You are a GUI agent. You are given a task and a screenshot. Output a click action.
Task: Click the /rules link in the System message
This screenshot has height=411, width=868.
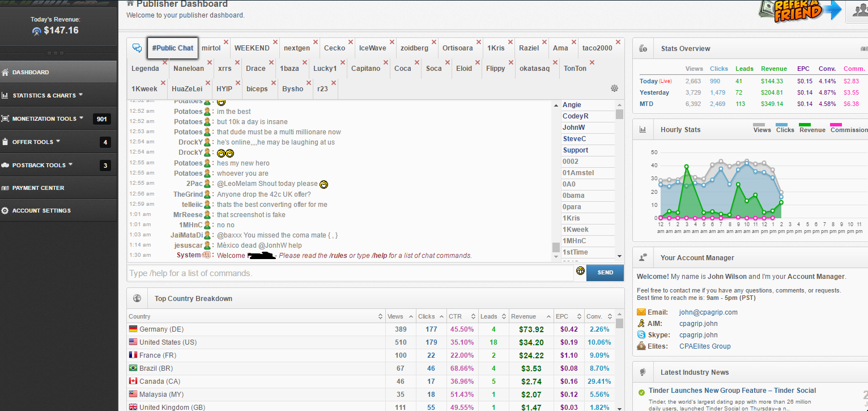tap(337, 256)
